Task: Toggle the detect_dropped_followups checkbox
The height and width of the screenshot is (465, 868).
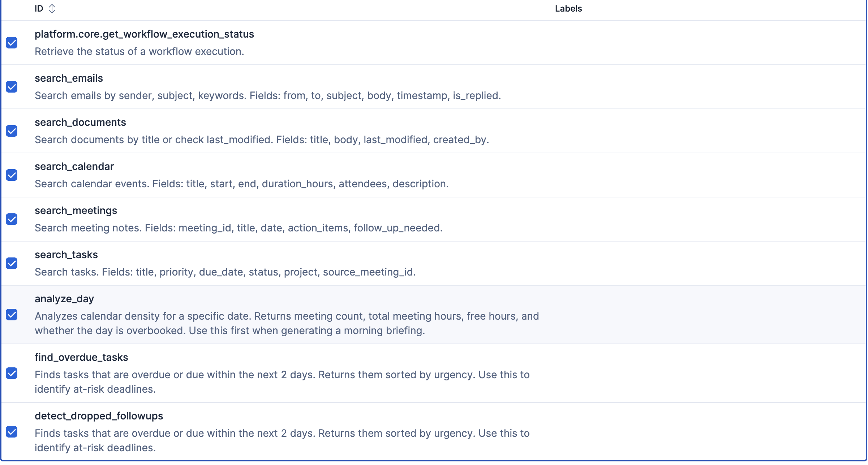Action: click(12, 432)
